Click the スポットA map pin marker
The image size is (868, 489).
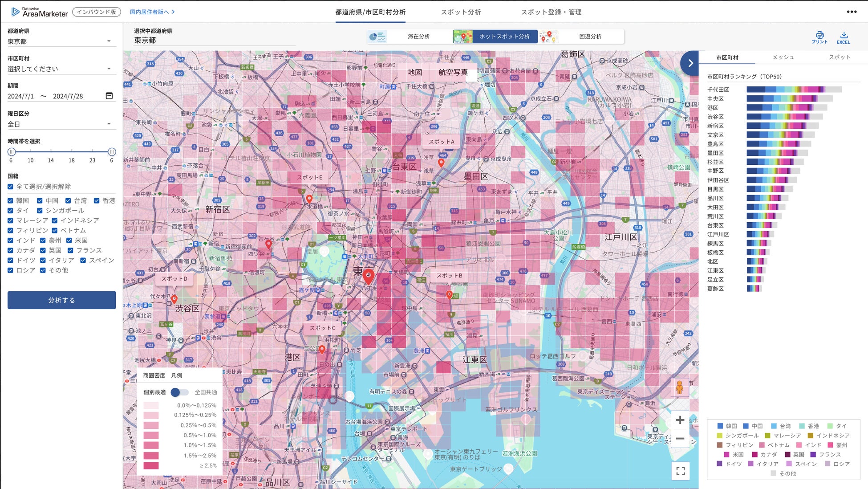pyautogui.click(x=441, y=163)
